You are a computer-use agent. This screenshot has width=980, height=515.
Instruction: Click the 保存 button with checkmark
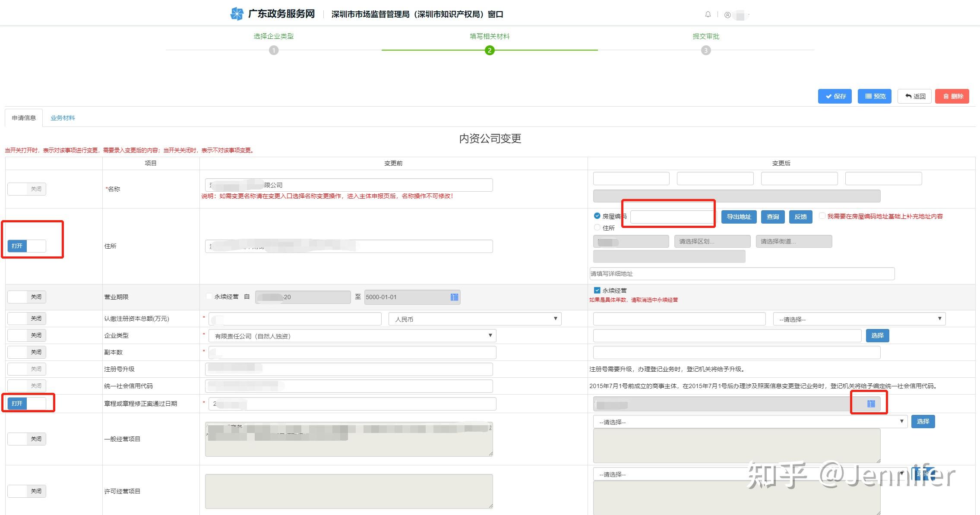pos(835,96)
